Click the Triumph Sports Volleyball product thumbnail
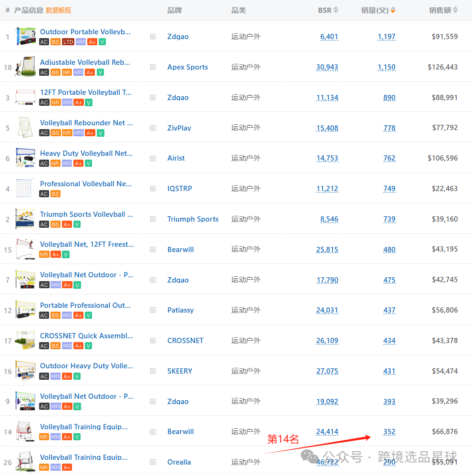The image size is (472, 476). [x=26, y=219]
